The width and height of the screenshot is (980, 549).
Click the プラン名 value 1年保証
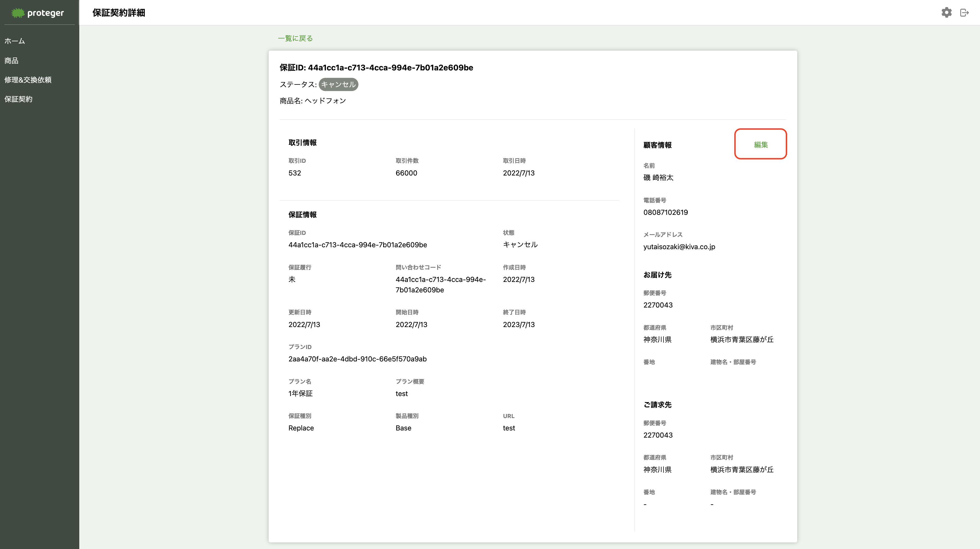tap(301, 394)
